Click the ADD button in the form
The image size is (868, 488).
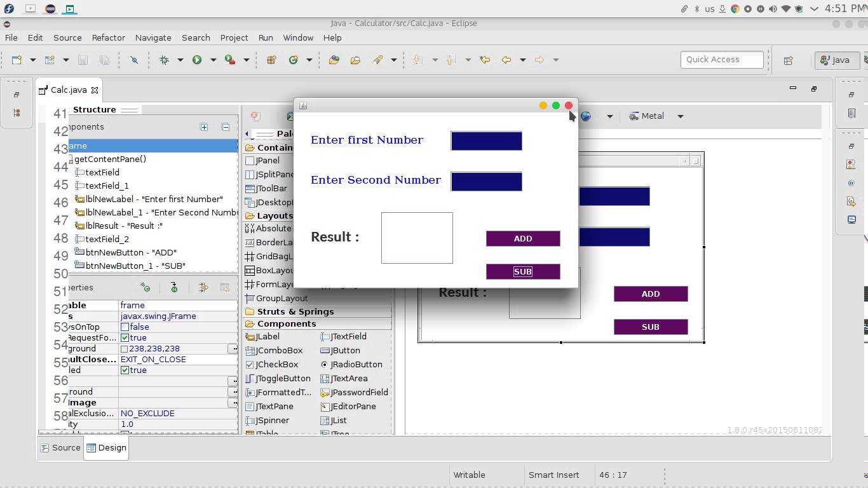pos(522,238)
